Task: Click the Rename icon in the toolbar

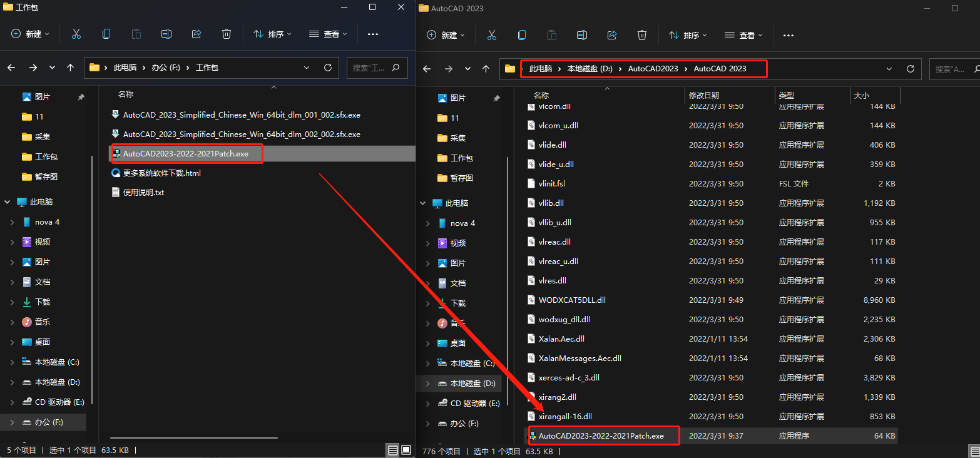Action: pos(166,34)
